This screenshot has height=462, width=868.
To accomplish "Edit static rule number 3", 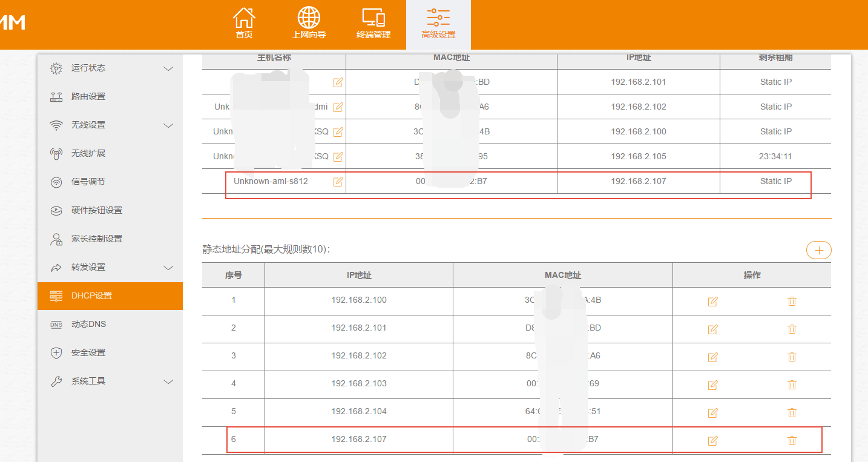I will (712, 357).
